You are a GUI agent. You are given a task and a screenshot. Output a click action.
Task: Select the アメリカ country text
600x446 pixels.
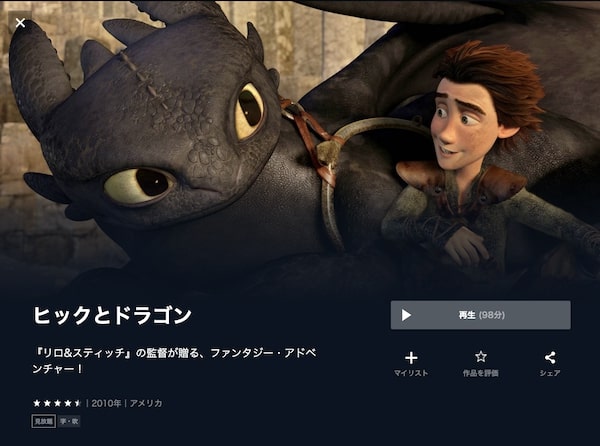point(146,403)
